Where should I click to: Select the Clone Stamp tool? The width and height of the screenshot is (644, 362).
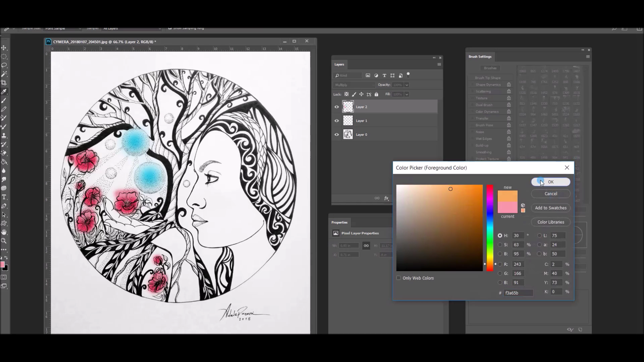(x=4, y=135)
